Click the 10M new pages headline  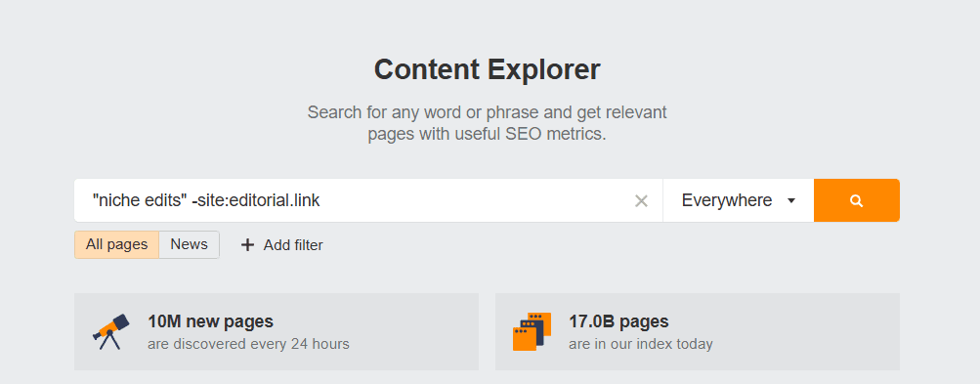(x=211, y=321)
